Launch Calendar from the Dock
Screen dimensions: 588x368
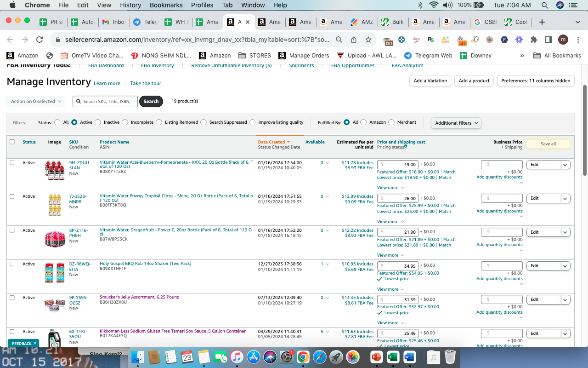click(187, 357)
